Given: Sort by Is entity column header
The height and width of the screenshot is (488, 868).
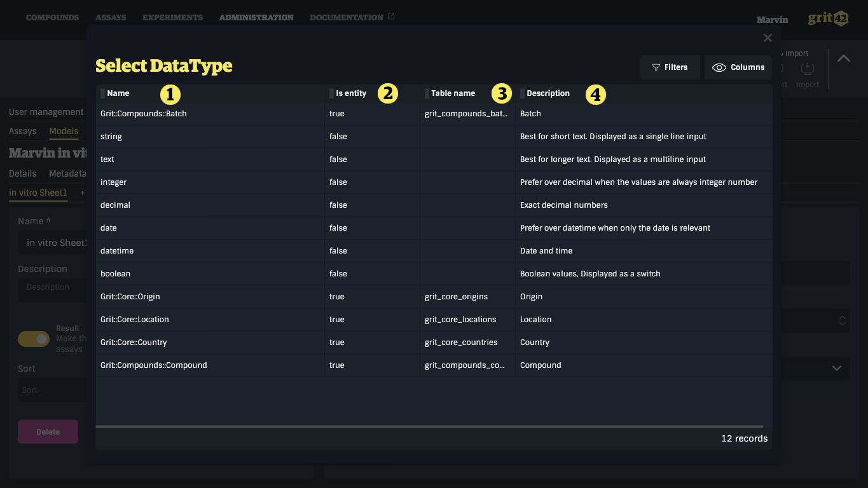Looking at the screenshot, I should tap(351, 93).
